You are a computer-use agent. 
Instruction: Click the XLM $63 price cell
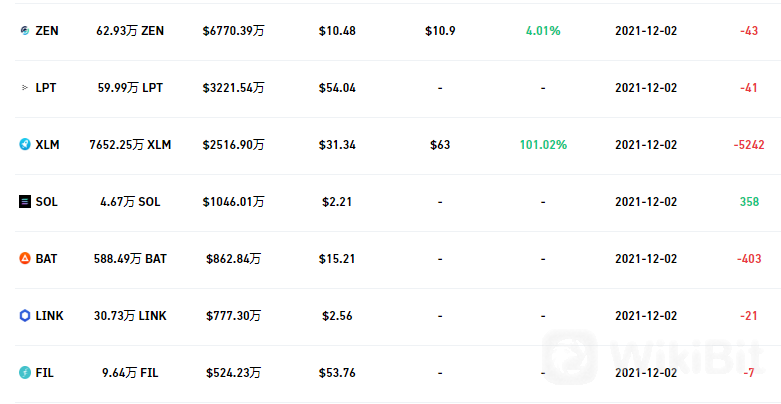coord(440,145)
